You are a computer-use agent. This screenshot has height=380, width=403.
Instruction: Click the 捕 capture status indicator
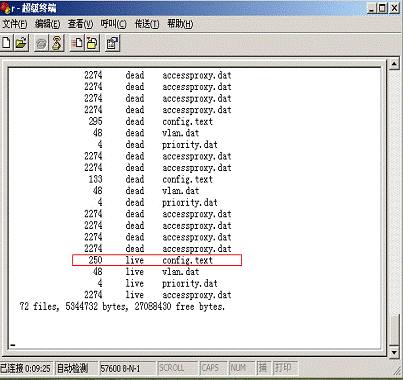[264, 368]
